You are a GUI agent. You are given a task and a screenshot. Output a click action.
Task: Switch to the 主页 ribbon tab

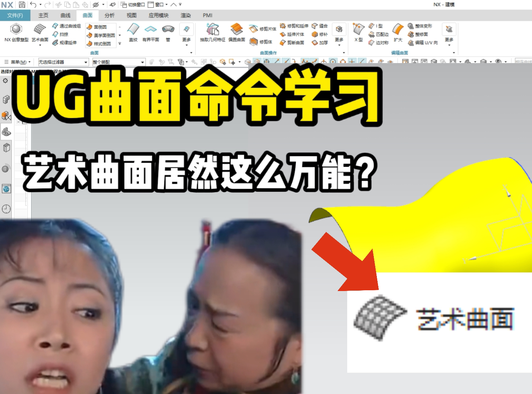tap(43, 15)
